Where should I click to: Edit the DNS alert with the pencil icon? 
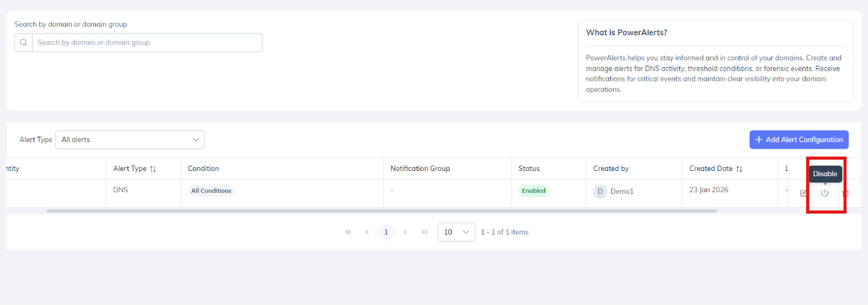[803, 193]
